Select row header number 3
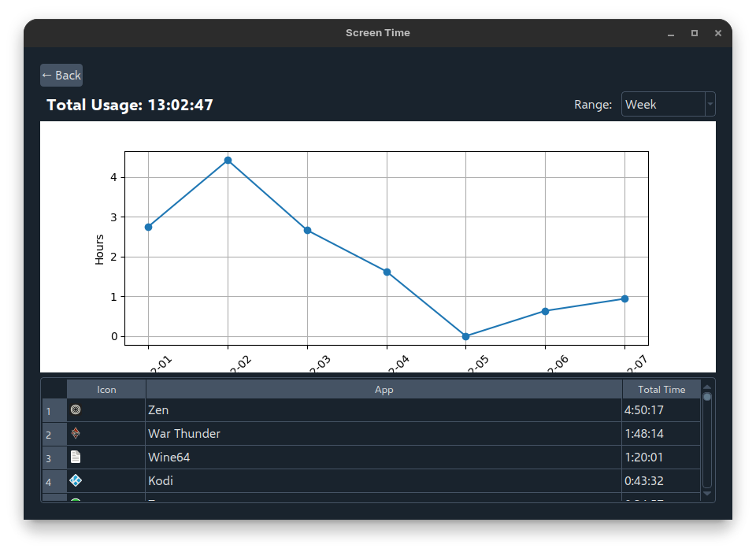756x552 pixels. click(x=54, y=458)
